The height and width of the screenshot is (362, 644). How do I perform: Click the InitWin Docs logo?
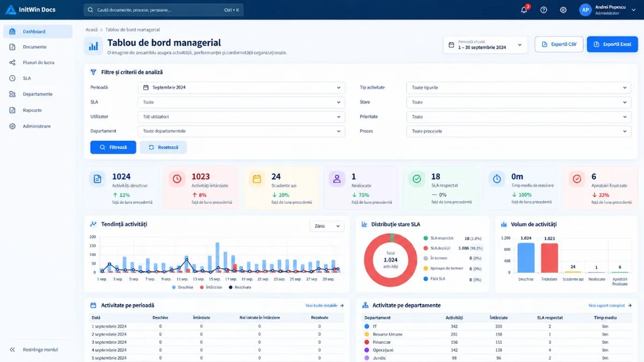(x=30, y=10)
